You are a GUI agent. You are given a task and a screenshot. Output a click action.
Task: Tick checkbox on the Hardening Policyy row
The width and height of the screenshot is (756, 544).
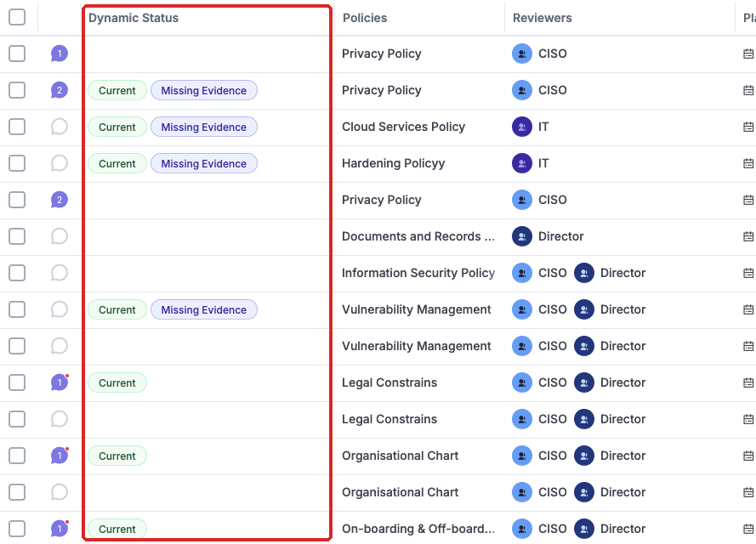[17, 163]
